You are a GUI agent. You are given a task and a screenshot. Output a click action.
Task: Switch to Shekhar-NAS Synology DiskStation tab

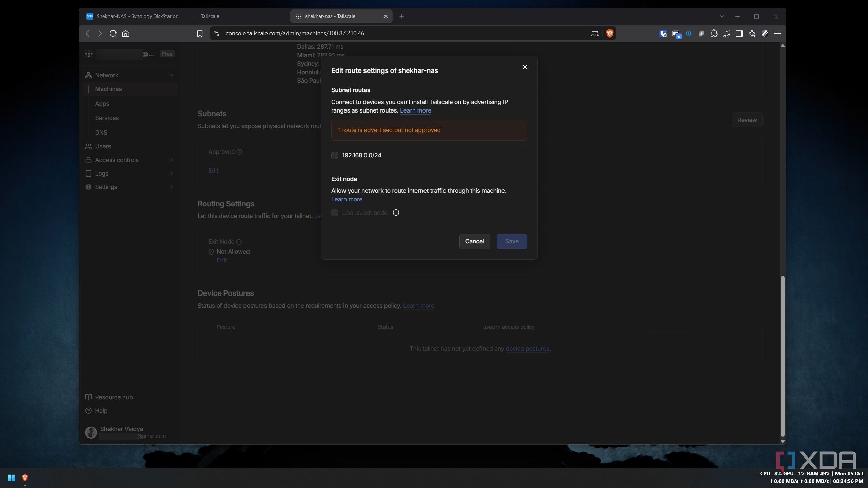(133, 16)
